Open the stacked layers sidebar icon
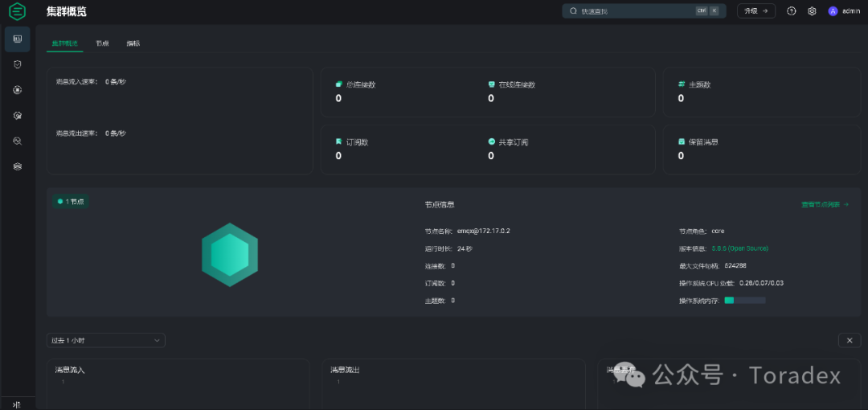This screenshot has width=868, height=410. point(17,166)
